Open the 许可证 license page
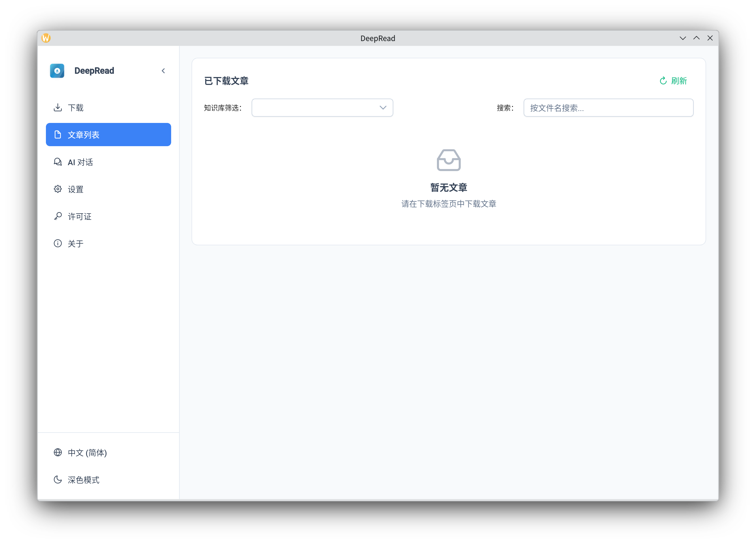Screen dimensions: 756x545 80,216
